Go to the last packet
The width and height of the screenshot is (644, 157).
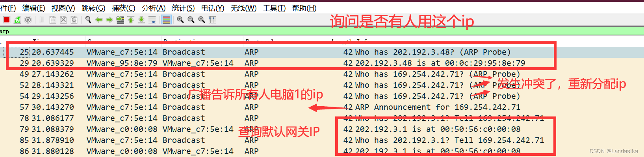(x=141, y=20)
